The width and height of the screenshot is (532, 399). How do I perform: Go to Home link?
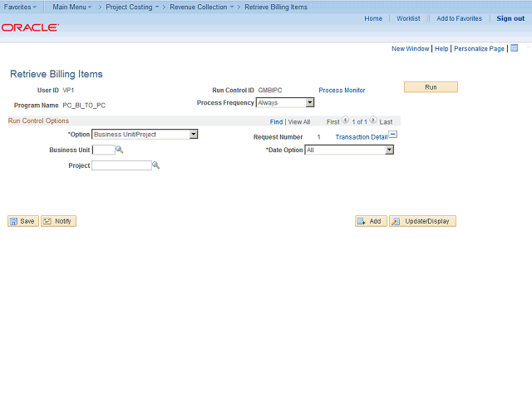373,18
